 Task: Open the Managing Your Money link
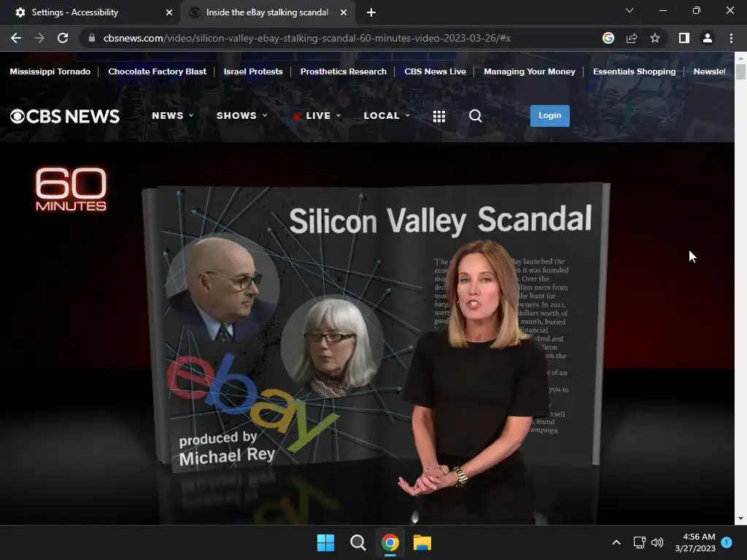(530, 71)
